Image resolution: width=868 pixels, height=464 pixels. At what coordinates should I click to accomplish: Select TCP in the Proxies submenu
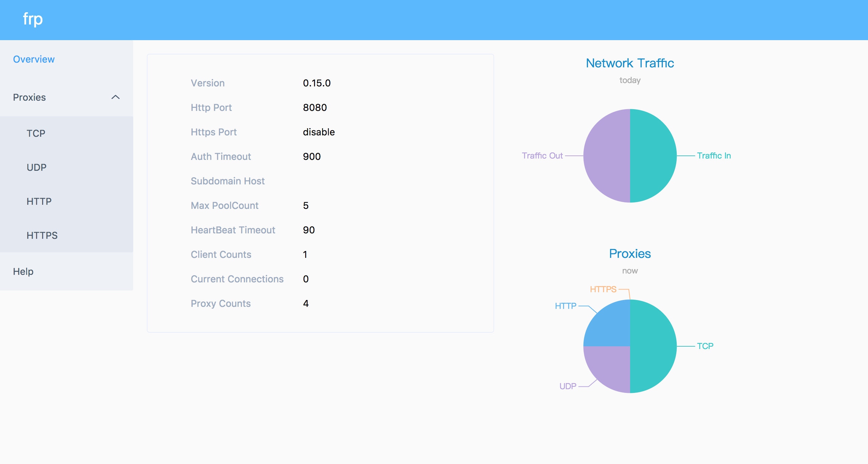(36, 133)
